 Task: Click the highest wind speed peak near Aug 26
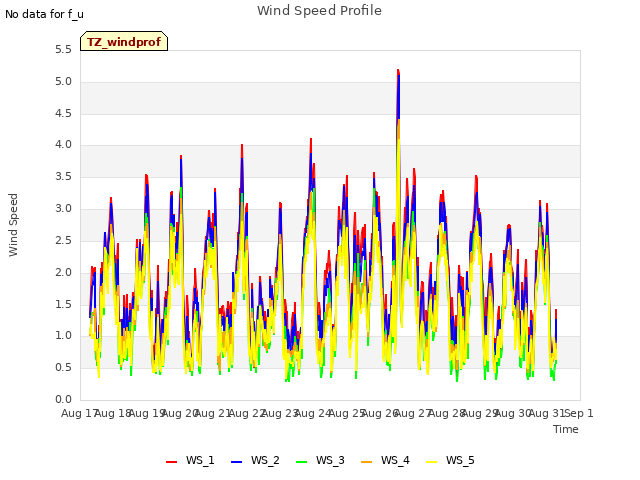[398, 71]
